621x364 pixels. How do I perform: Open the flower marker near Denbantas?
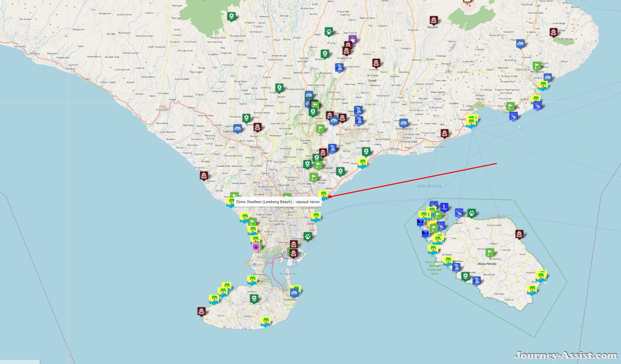(246, 118)
